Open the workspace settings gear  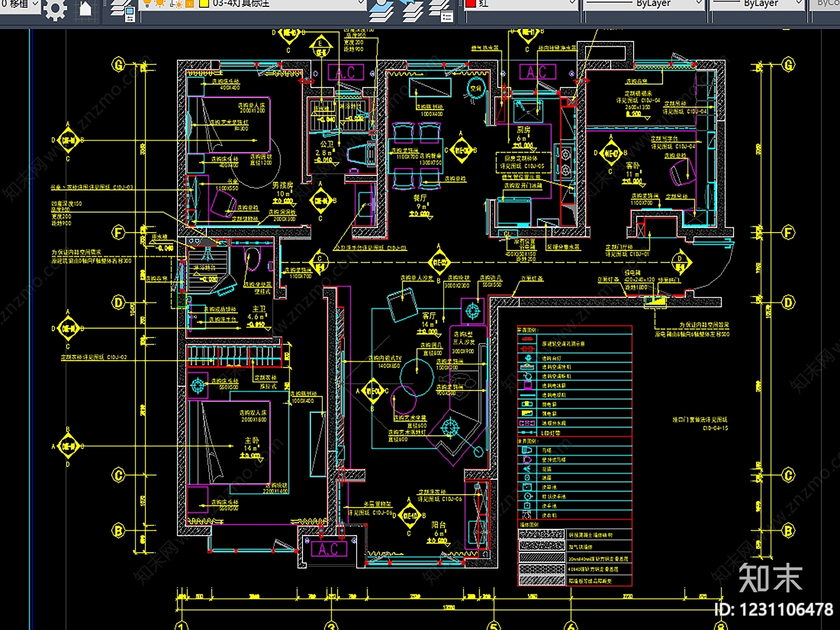click(x=55, y=9)
